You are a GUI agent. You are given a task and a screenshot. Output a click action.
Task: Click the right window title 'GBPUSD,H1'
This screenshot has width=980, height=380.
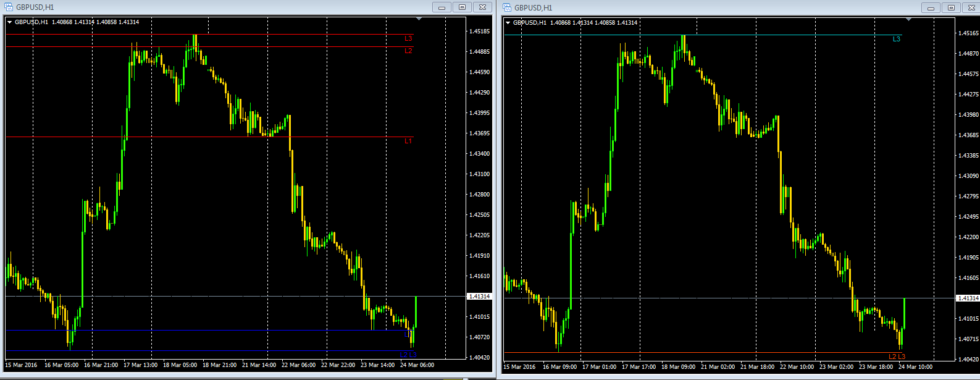[x=532, y=7]
